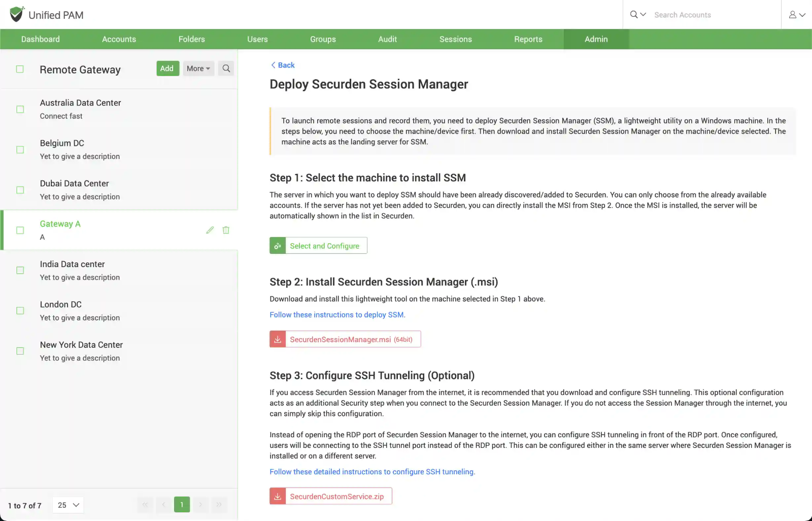
Task: Click download icon for SecurdenCustomService.zip
Action: [278, 497]
